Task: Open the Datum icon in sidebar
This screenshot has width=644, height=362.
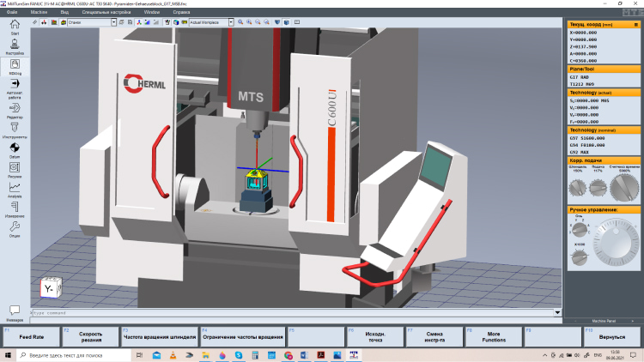Action: (x=15, y=148)
